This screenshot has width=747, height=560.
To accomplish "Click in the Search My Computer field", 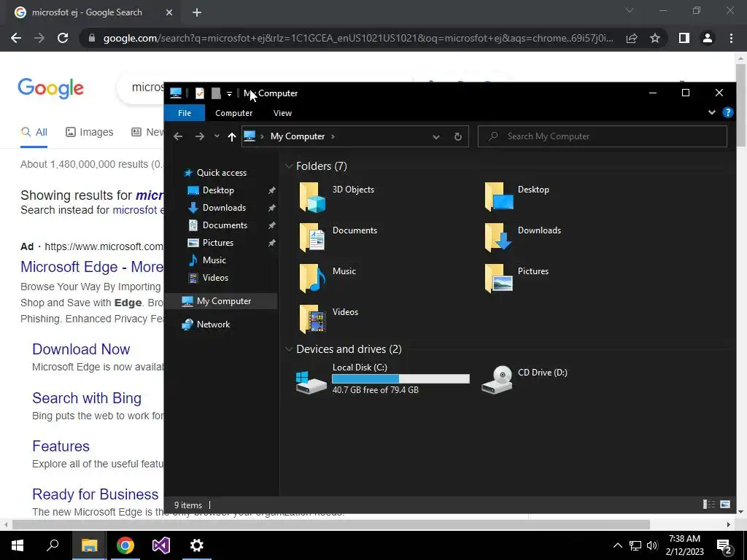I will pyautogui.click(x=603, y=136).
